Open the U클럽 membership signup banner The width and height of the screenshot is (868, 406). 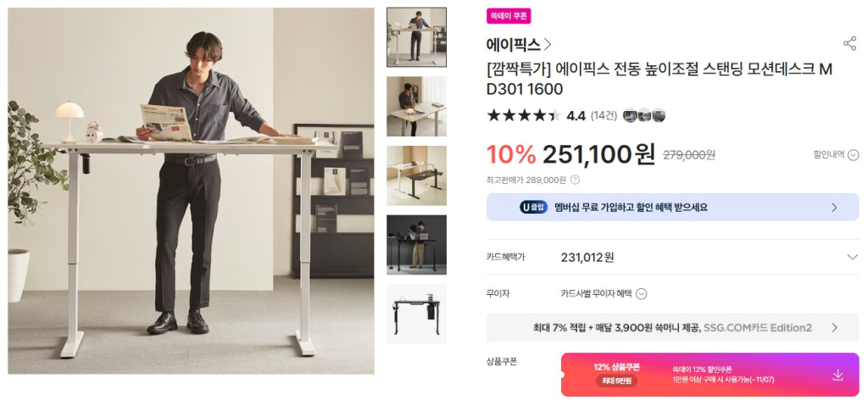[672, 208]
